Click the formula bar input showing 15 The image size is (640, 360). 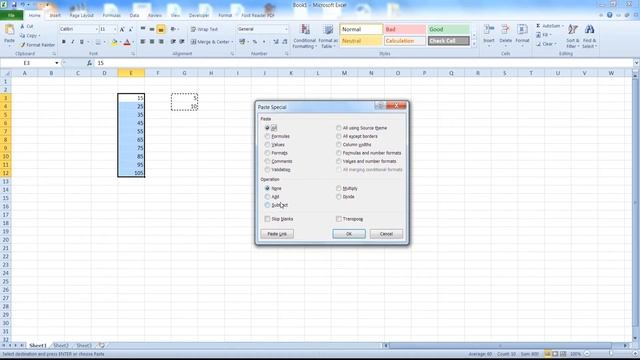click(363, 63)
